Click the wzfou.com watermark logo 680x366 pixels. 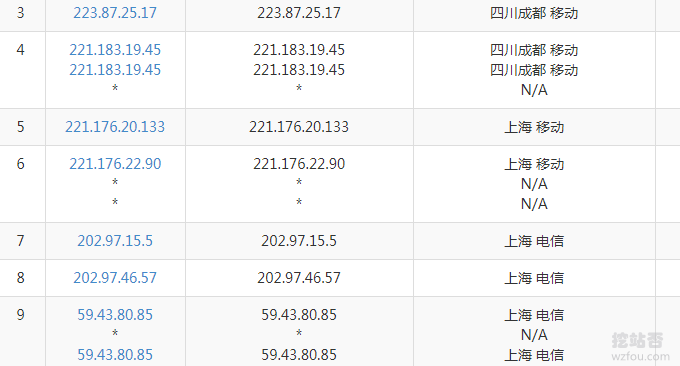coord(640,347)
